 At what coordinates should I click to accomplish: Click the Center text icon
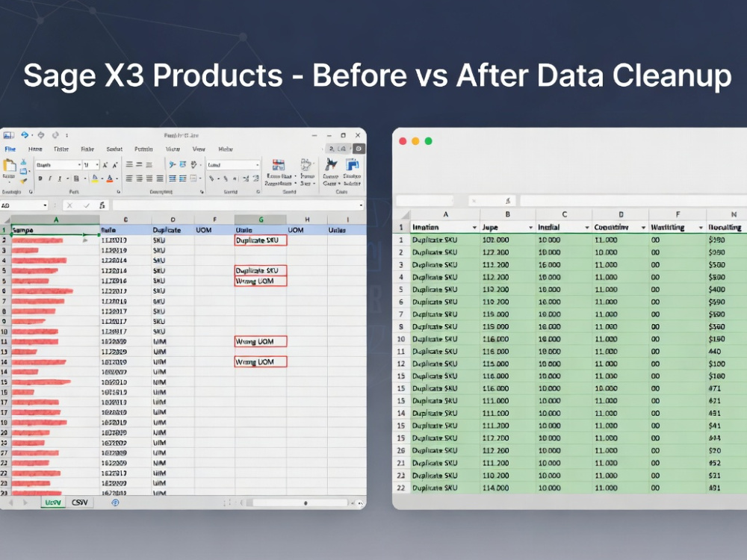[139, 178]
